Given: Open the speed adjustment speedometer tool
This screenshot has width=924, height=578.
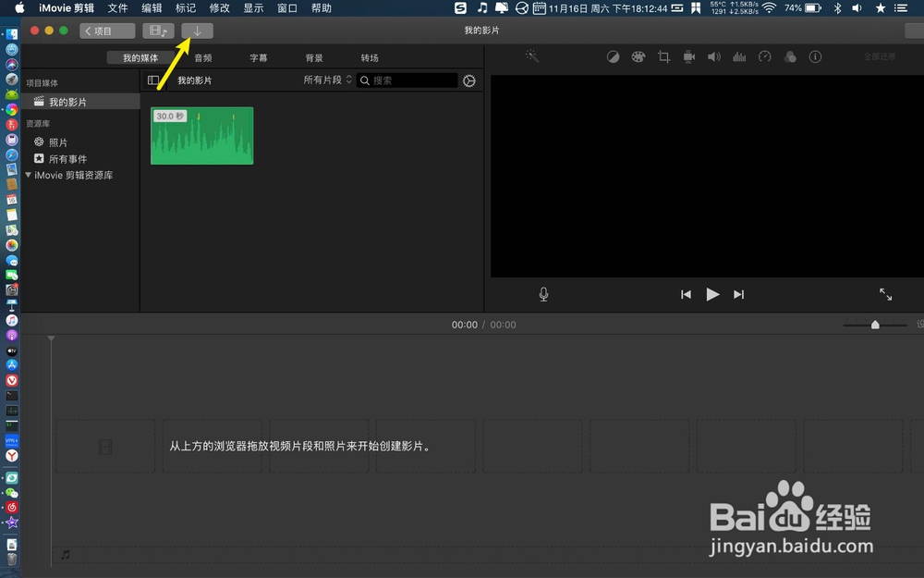Looking at the screenshot, I should point(765,56).
